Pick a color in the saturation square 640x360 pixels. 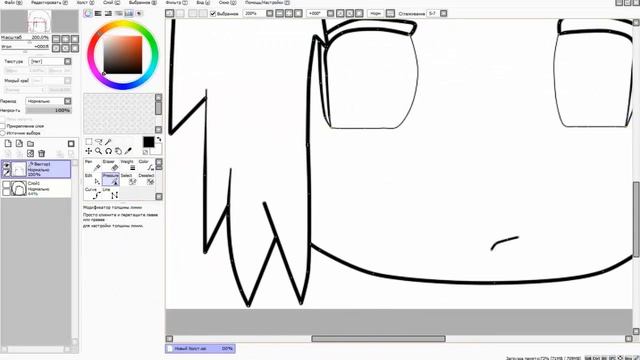pyautogui.click(x=122, y=55)
